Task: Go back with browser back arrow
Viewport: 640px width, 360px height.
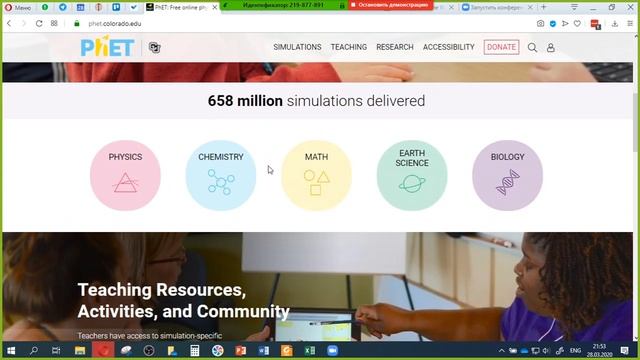Action: [9, 24]
